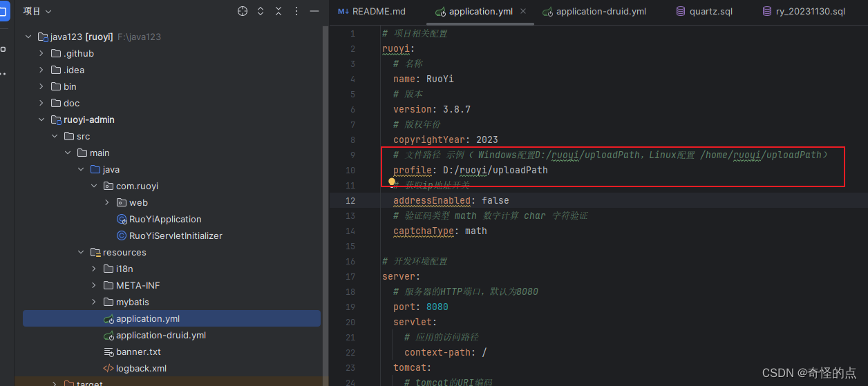Viewport: 868px width, 386px height.
Task: Collapse the main folder chevron
Action: pyautogui.click(x=68, y=153)
